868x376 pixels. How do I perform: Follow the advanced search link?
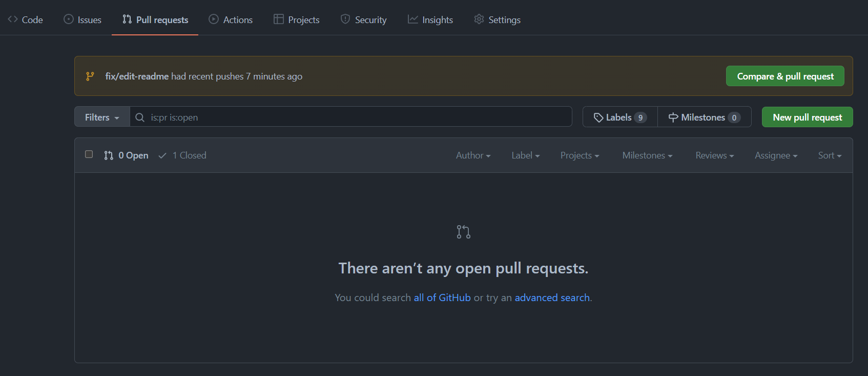coord(552,298)
